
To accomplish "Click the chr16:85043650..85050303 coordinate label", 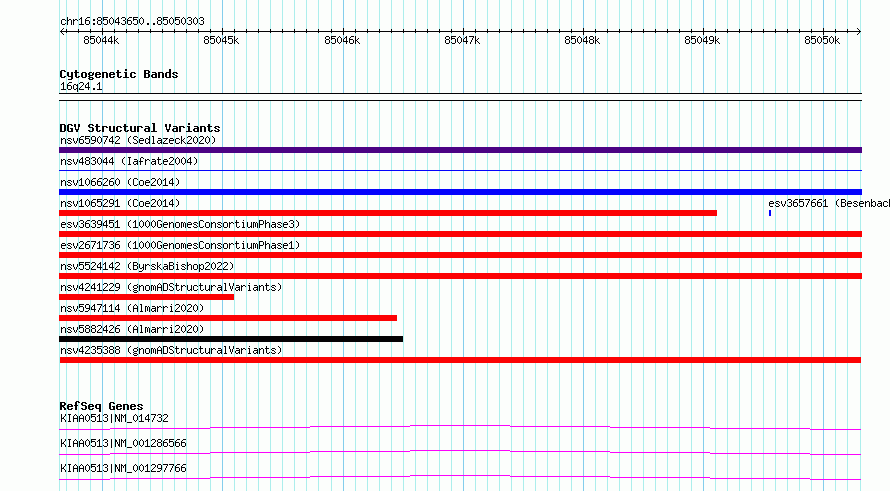I will (132, 21).
